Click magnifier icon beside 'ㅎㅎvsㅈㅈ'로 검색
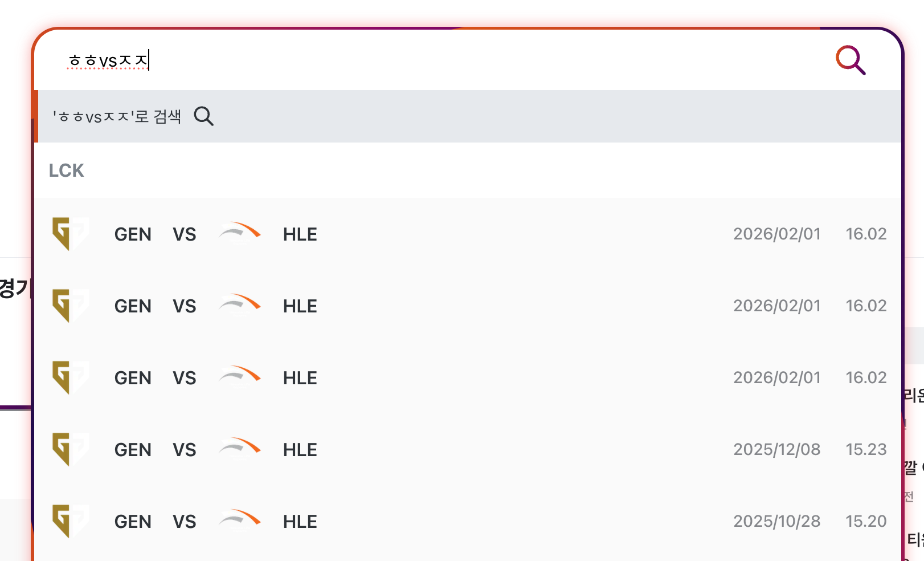 pyautogui.click(x=203, y=116)
